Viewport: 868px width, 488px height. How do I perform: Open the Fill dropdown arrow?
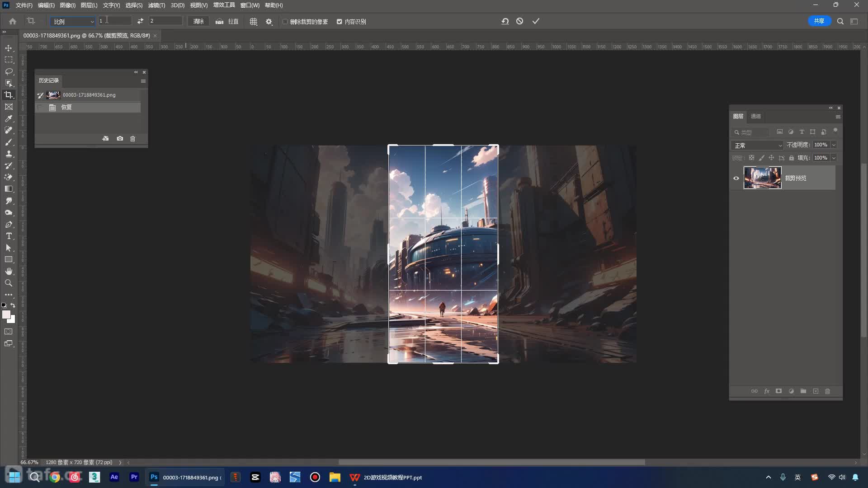pos(834,158)
